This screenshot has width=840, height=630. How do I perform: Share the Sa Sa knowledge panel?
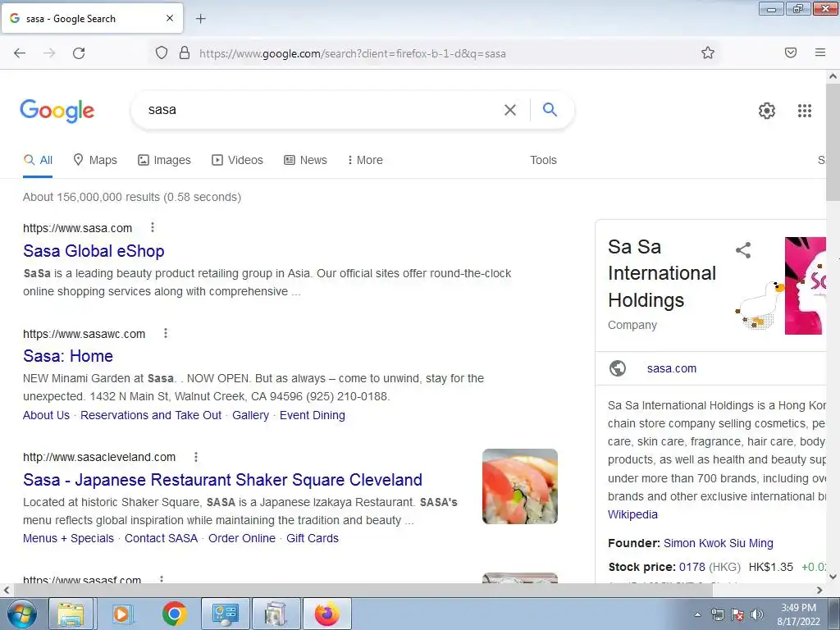pyautogui.click(x=743, y=249)
